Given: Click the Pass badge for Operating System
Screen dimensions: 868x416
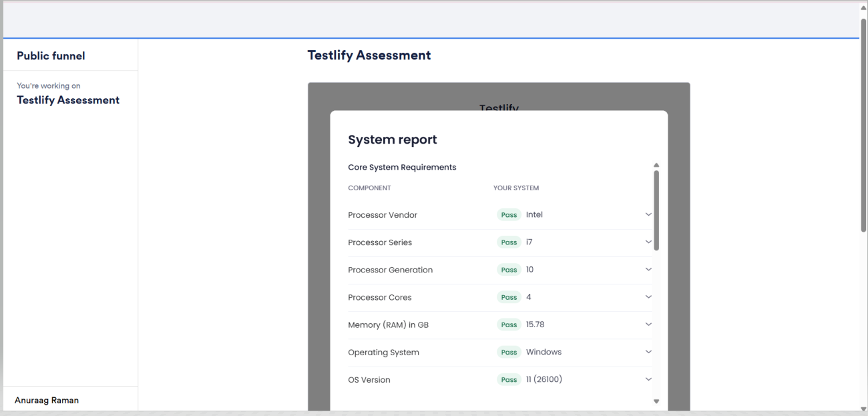Looking at the screenshot, I should coord(509,352).
